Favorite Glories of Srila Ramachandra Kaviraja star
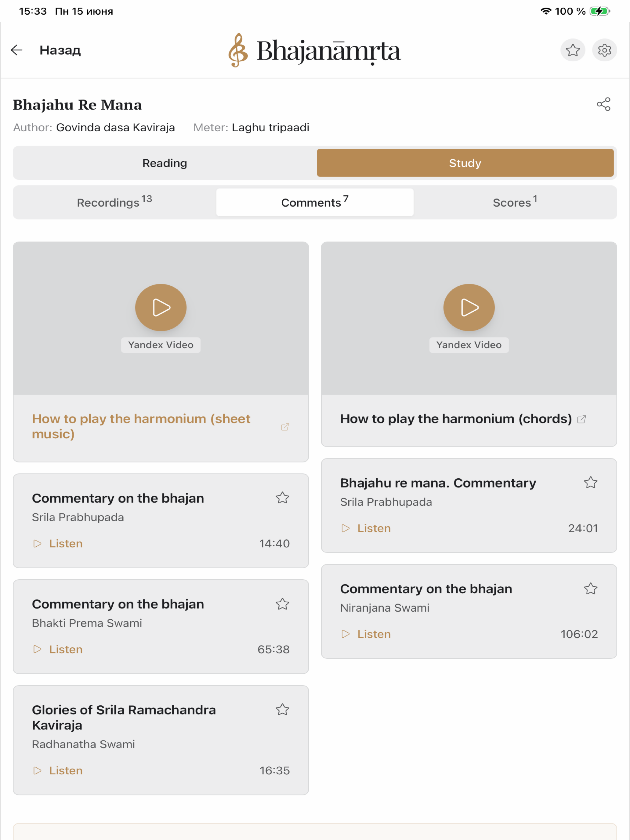 (x=282, y=709)
